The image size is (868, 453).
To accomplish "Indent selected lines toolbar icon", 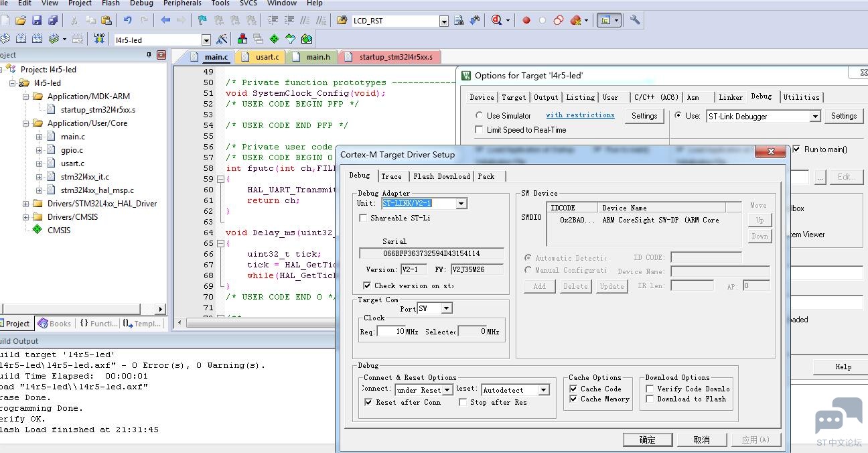I will [273, 20].
